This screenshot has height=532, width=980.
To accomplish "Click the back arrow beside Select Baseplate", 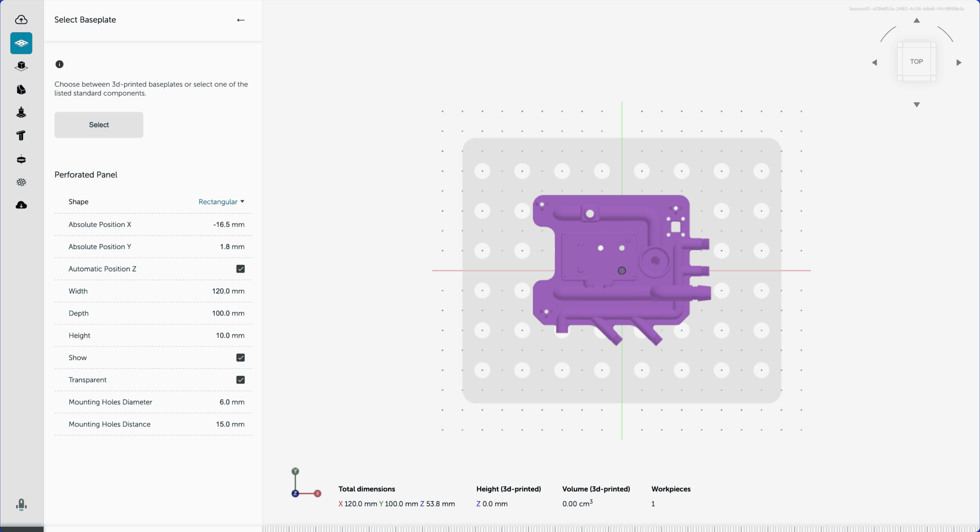I will pos(240,20).
